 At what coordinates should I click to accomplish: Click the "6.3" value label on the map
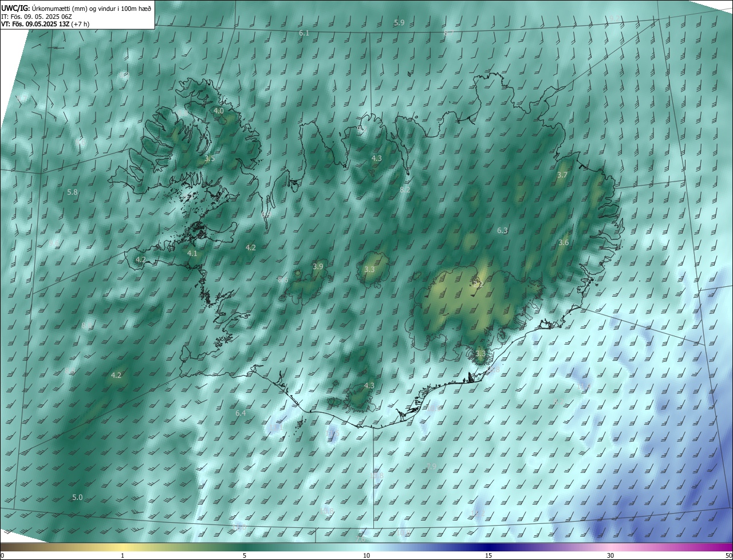[502, 231]
